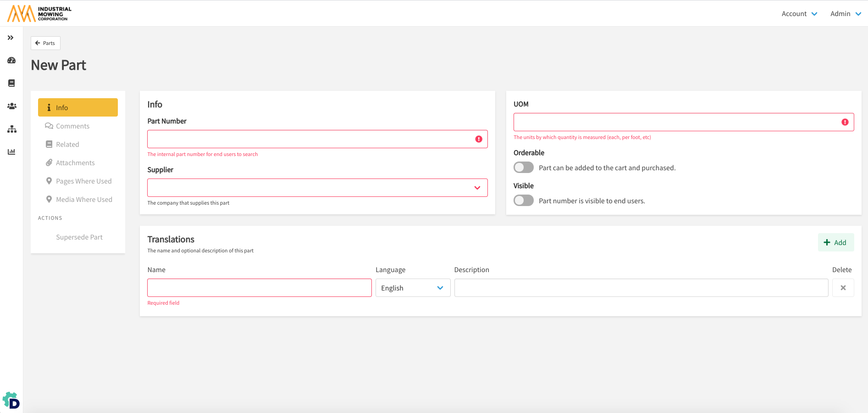Click the Industrial Mowing Corporation logo
Image resolution: width=868 pixels, height=413 pixels.
(x=40, y=14)
